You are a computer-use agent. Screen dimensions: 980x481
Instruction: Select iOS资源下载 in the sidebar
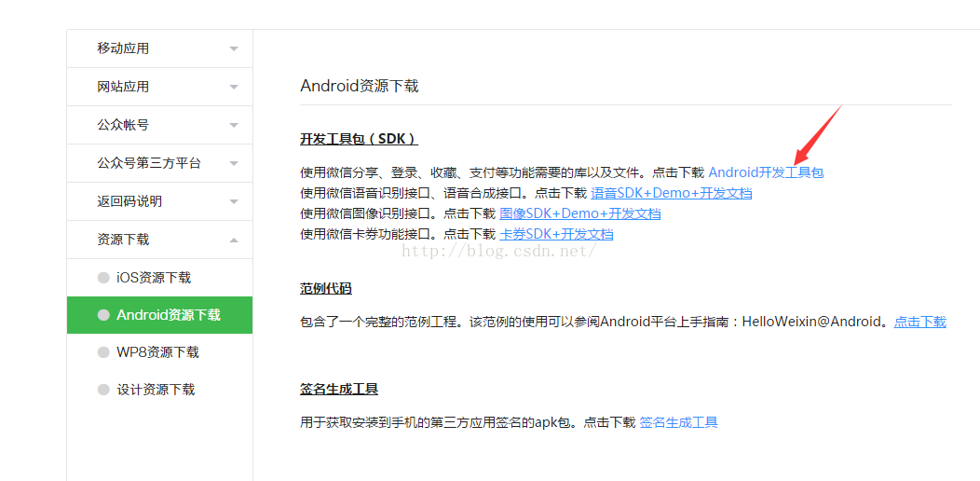click(x=160, y=278)
